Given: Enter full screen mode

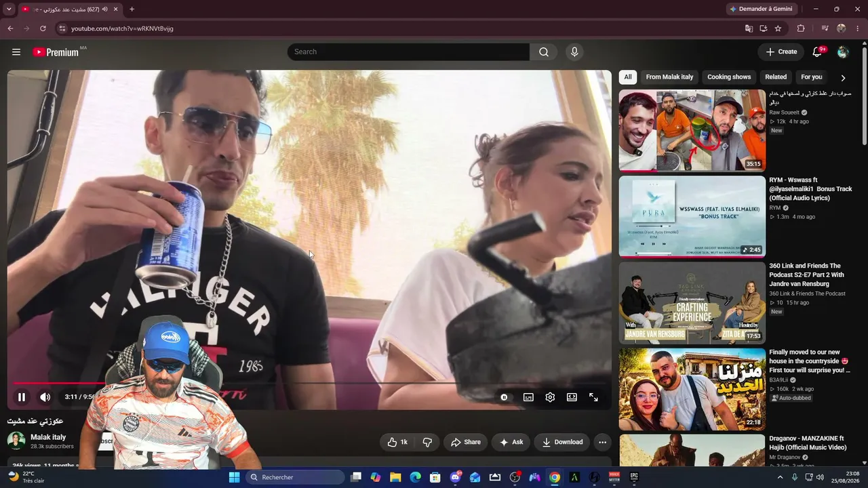Looking at the screenshot, I should [593, 397].
